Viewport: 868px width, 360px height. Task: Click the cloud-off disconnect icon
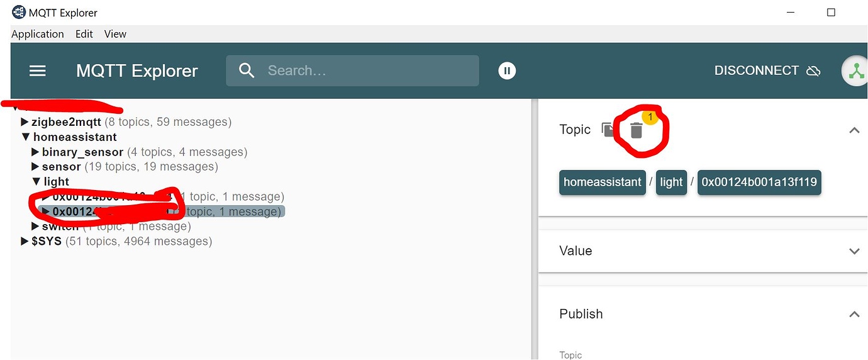(x=813, y=70)
